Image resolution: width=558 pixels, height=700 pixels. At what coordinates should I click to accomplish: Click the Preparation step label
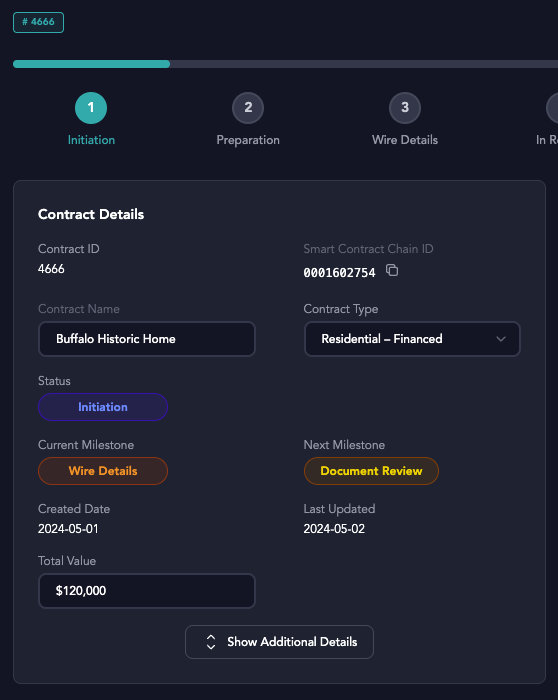248,140
